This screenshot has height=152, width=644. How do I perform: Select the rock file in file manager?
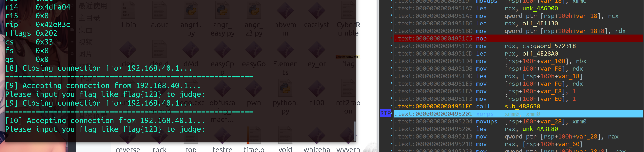(159, 135)
